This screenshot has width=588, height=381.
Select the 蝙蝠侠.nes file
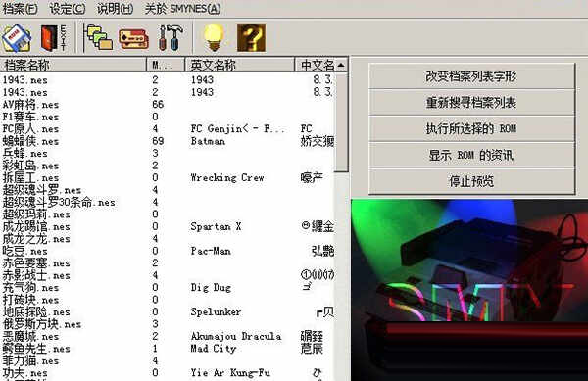30,141
